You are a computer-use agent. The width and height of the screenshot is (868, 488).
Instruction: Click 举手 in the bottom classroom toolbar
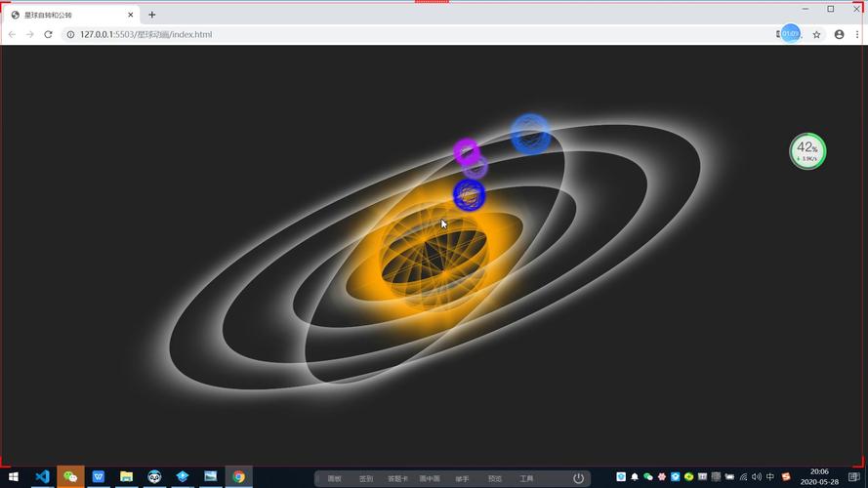(462, 479)
